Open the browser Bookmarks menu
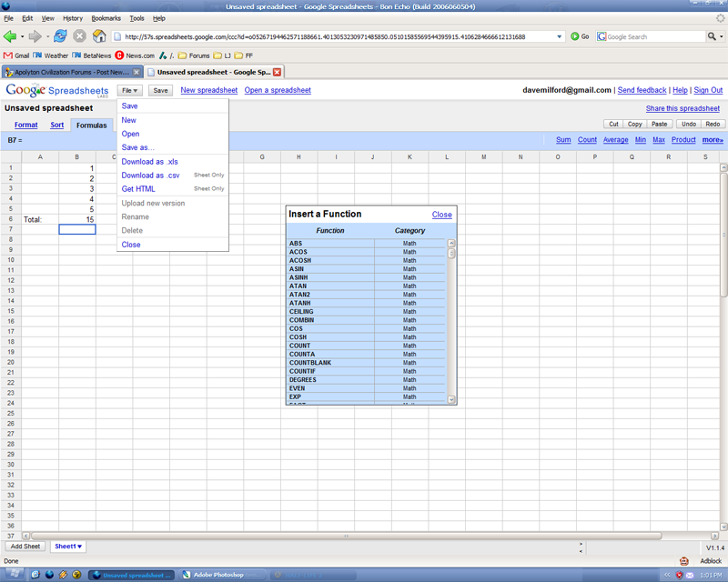The height and width of the screenshot is (582, 728). click(106, 18)
